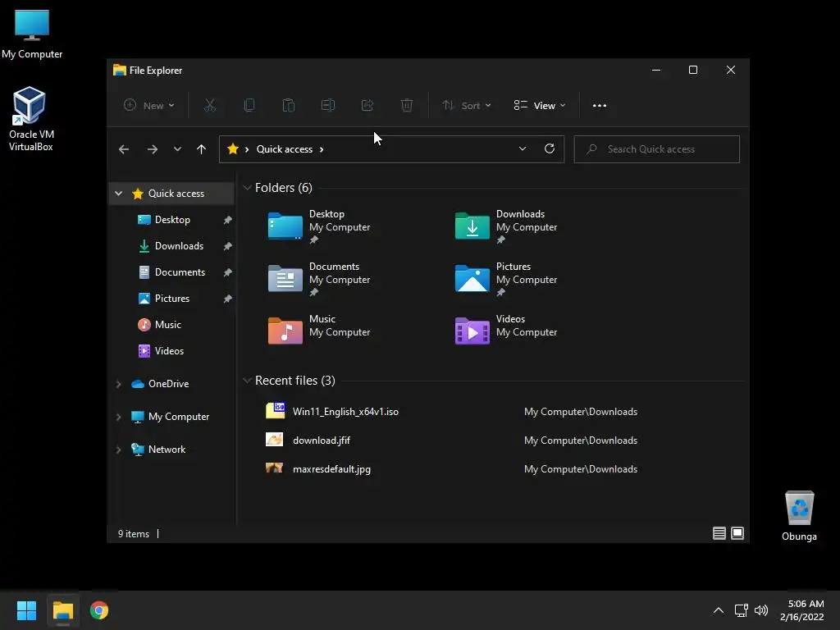Image resolution: width=840 pixels, height=630 pixels.
Task: Click the Share icon in toolbar
Action: 367,106
